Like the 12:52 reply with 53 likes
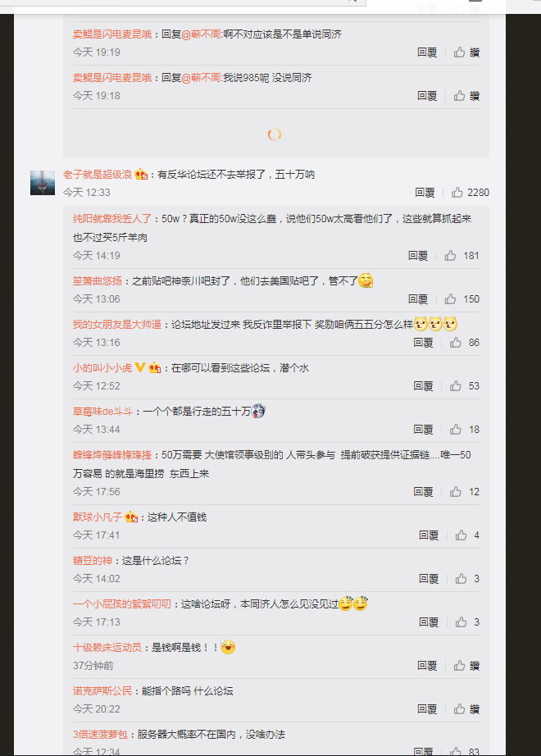Screen dimensions: 541x756 pos(465,385)
